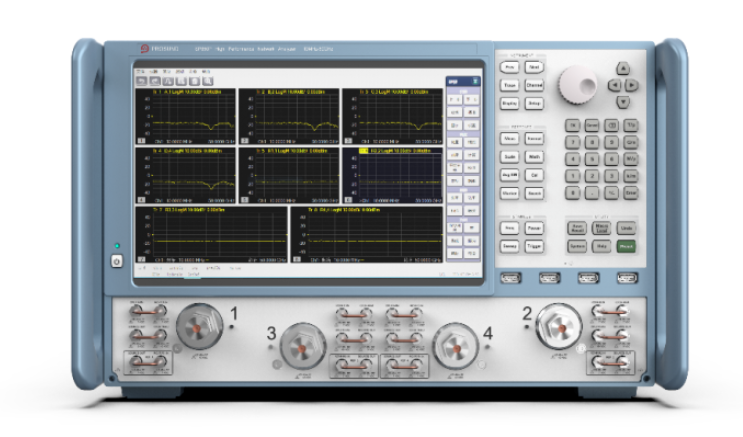Select the highlighted trace window 6

(x=392, y=174)
